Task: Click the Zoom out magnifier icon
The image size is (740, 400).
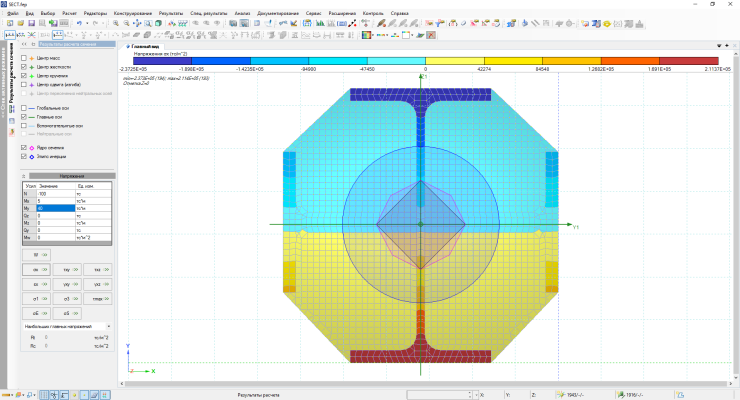Action: tap(126, 22)
